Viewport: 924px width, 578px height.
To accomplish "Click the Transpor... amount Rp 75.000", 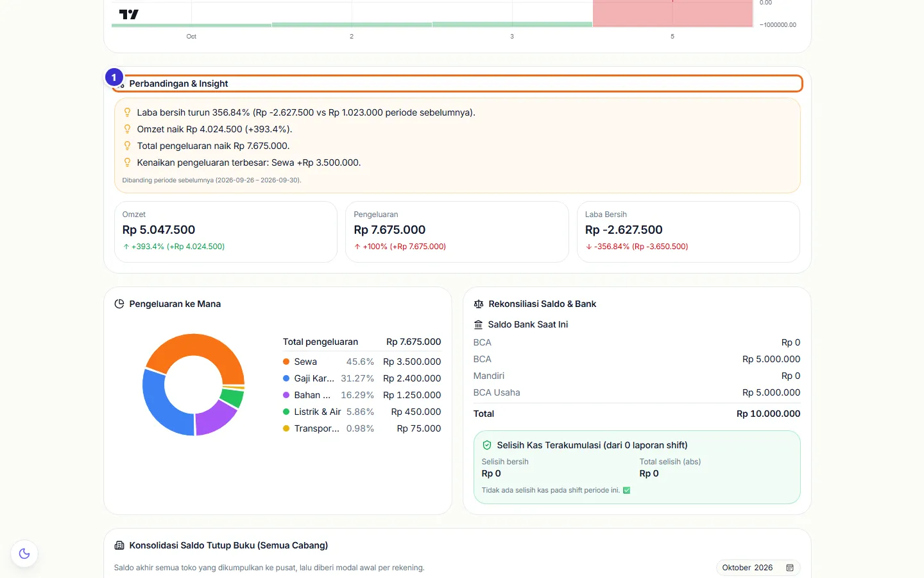I will [x=419, y=428].
